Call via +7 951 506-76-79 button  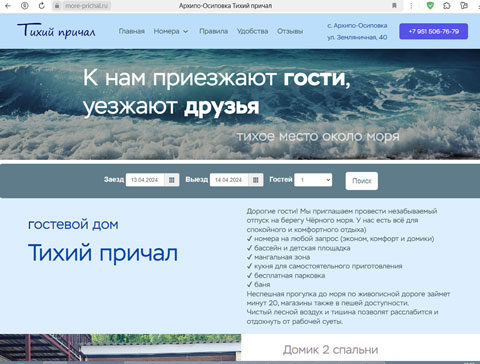434,31
